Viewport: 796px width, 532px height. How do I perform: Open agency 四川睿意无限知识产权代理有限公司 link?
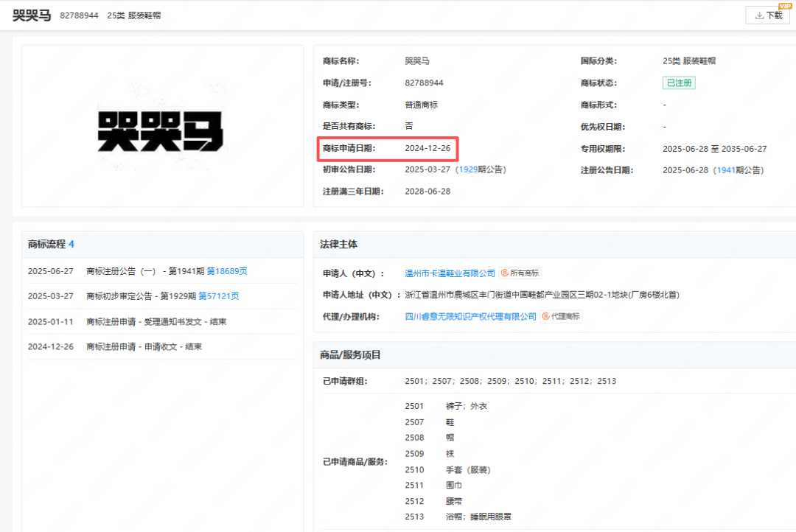[471, 317]
